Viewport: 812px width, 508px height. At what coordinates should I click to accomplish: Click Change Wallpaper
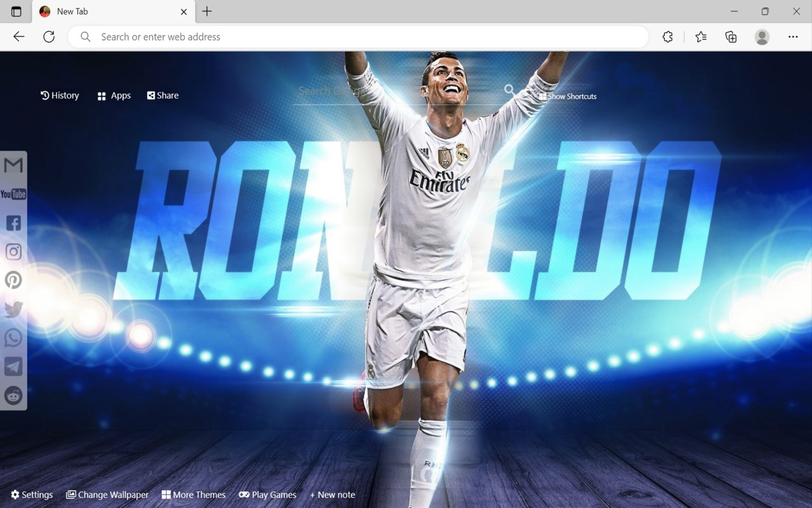[x=107, y=495]
